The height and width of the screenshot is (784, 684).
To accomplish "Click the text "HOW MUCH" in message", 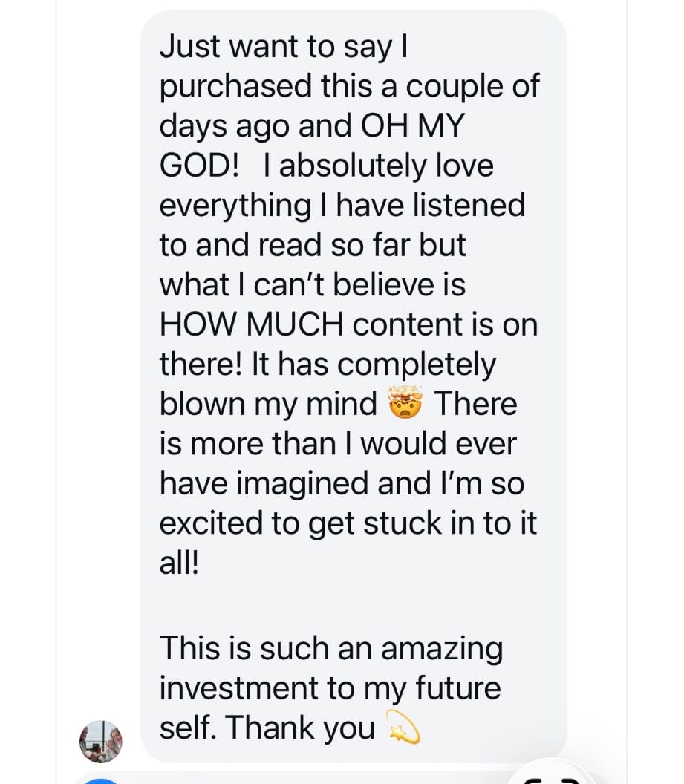I will [x=251, y=325].
